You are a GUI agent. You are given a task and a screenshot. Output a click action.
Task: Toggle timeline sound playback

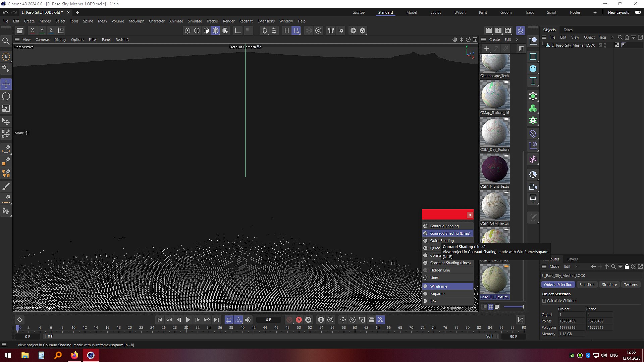pyautogui.click(x=248, y=320)
